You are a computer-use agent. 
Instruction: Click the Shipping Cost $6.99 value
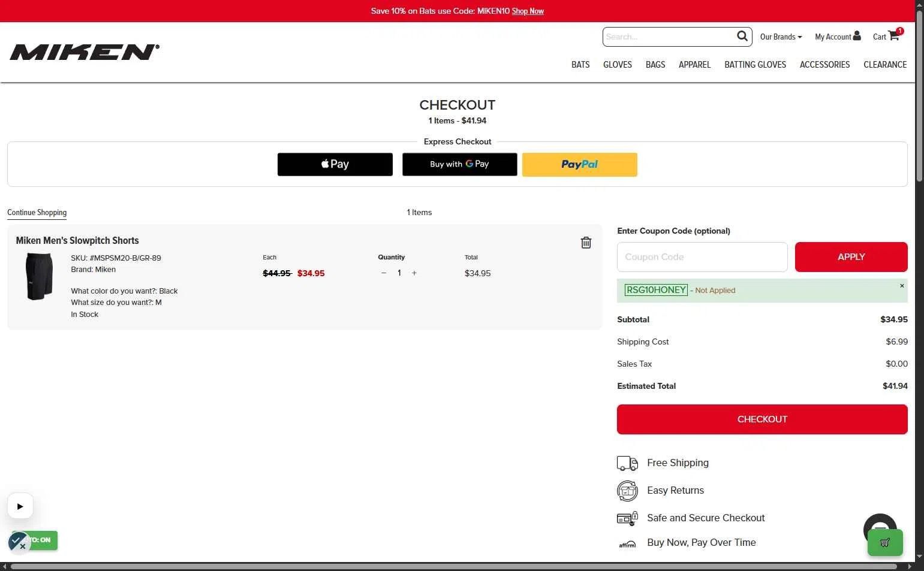(x=896, y=342)
